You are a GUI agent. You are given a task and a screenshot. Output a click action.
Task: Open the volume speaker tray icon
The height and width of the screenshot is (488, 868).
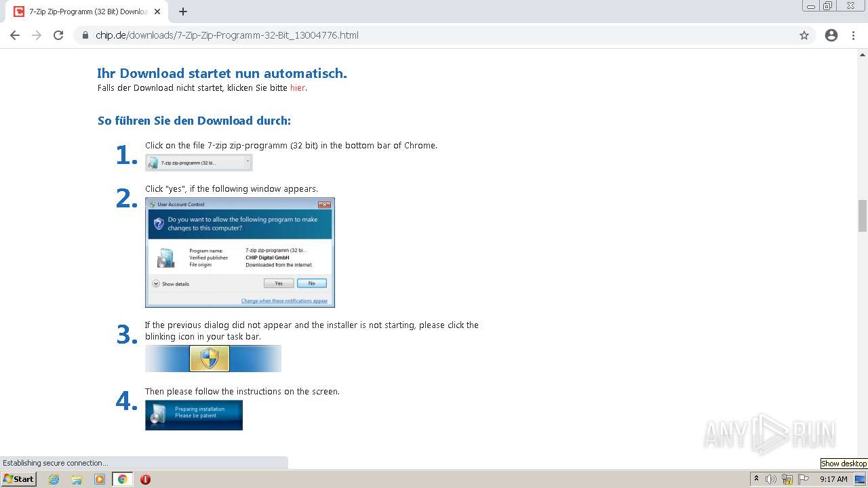tap(771, 479)
